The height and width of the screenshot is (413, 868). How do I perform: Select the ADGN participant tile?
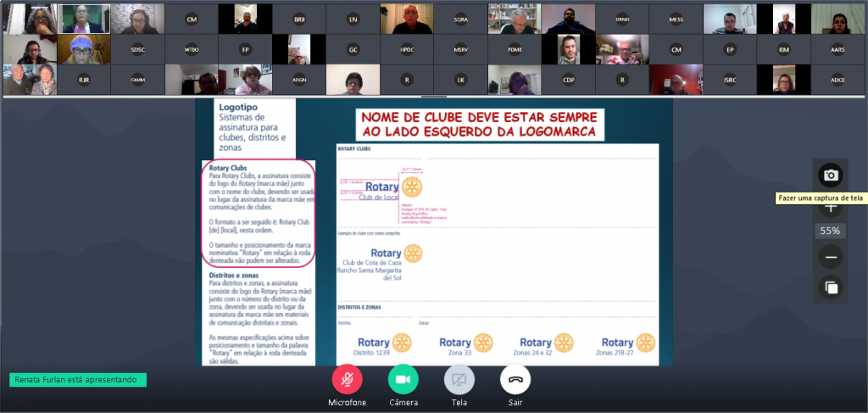point(299,80)
